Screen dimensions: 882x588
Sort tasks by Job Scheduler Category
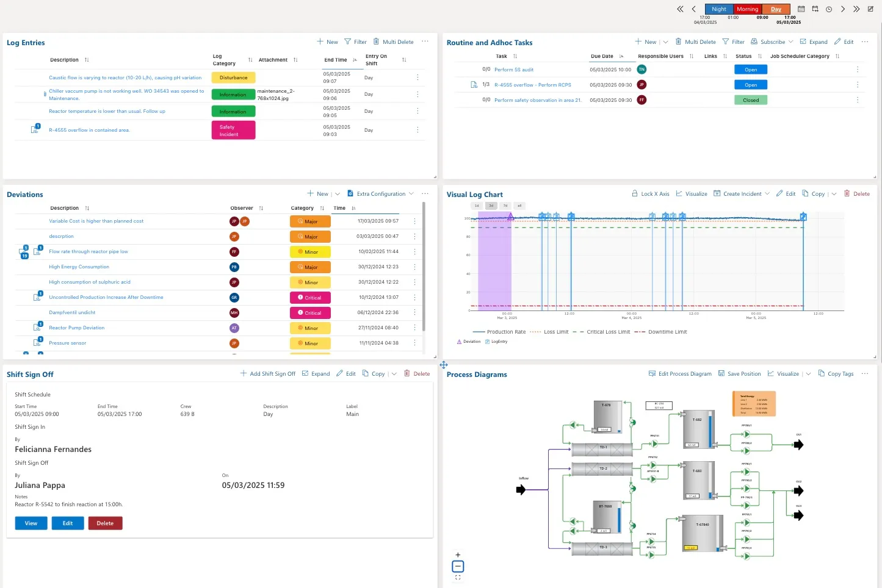(x=837, y=56)
